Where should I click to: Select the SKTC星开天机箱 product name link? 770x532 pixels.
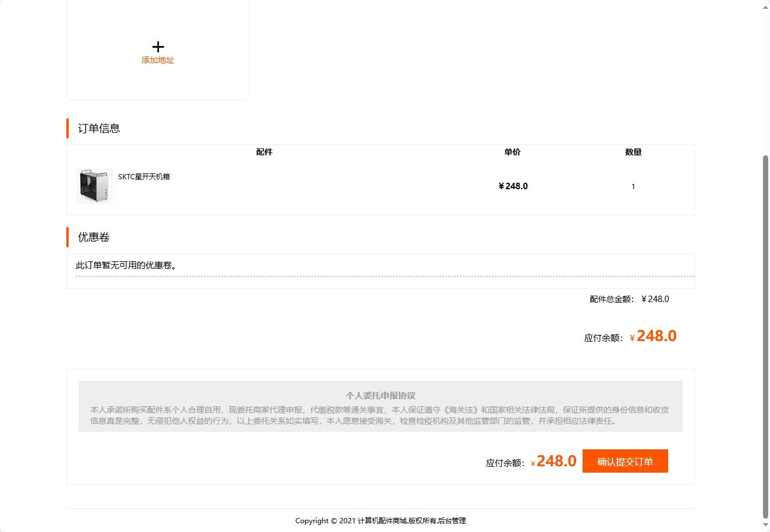(144, 176)
